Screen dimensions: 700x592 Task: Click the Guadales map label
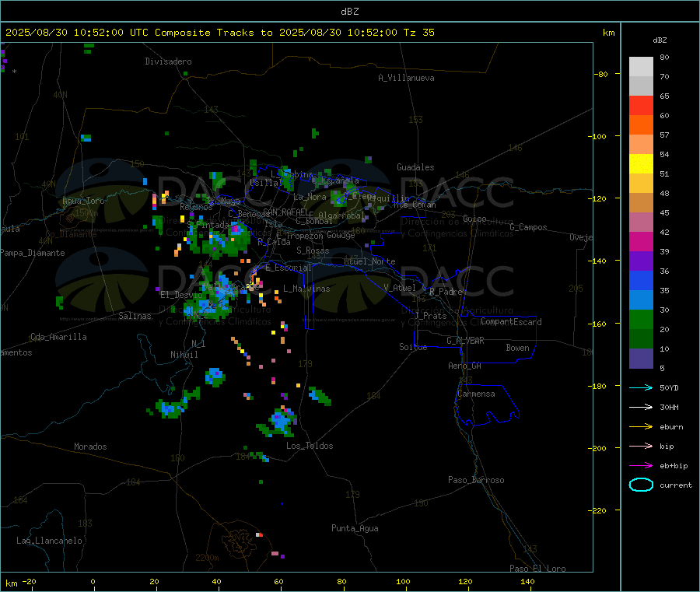pyautogui.click(x=415, y=167)
